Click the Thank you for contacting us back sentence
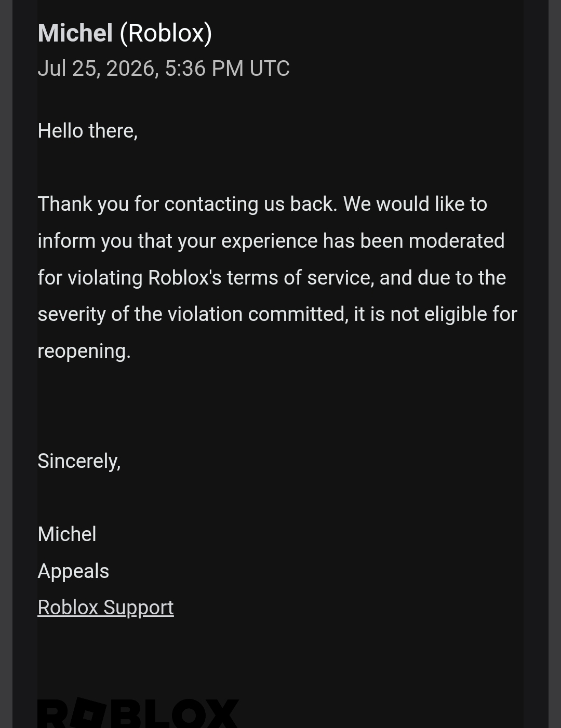This screenshot has width=561, height=728. (188, 204)
